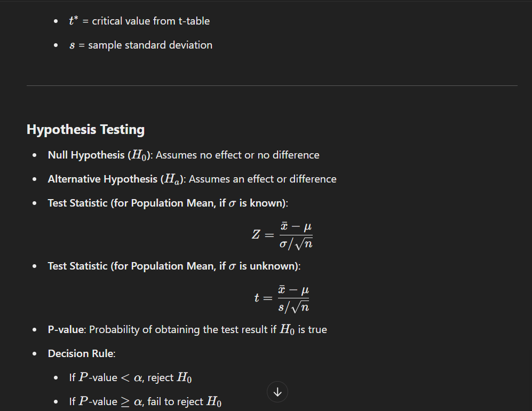Click the t test statistic formula

point(282,298)
